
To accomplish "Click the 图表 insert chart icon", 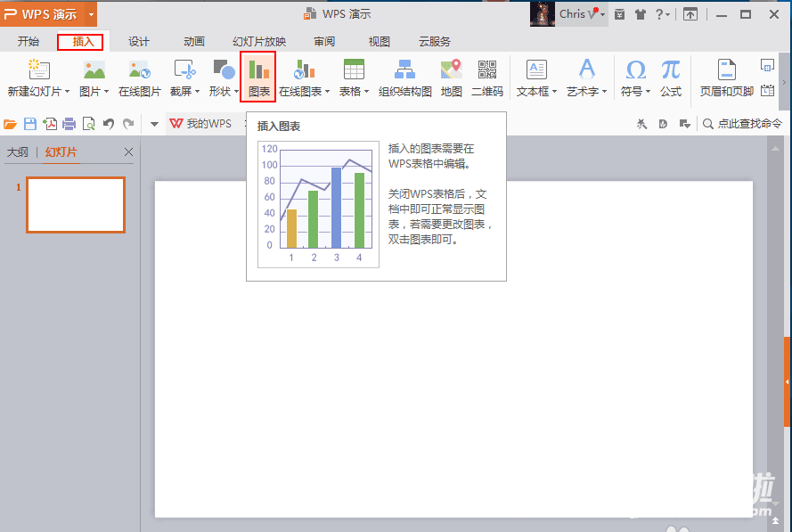I will click(x=258, y=77).
